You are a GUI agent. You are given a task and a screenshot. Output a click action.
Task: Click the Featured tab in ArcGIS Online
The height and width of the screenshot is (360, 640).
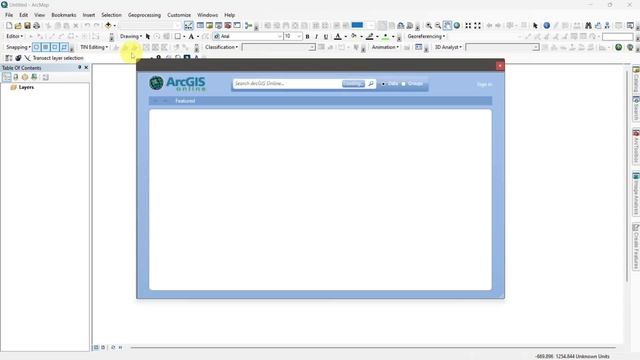(x=185, y=101)
